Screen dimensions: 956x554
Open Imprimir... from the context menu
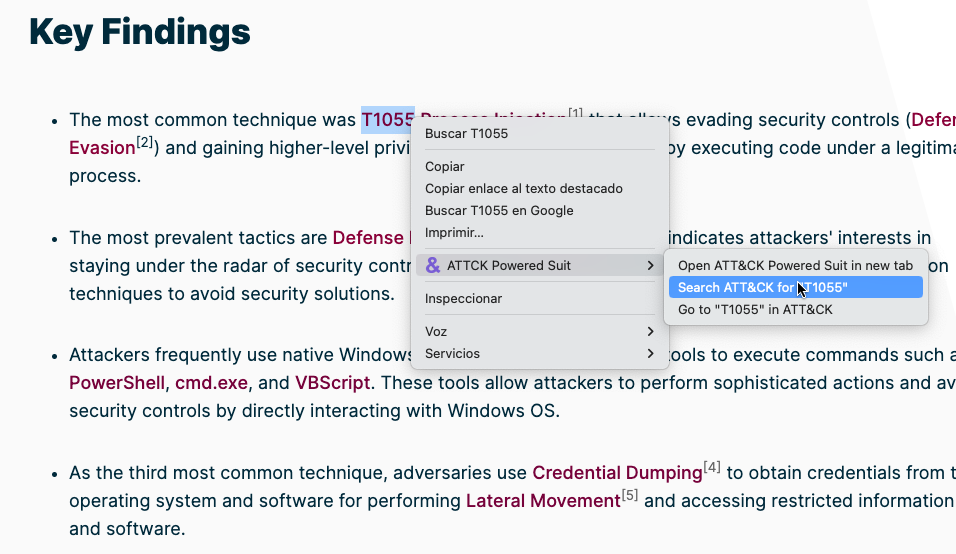[454, 233]
